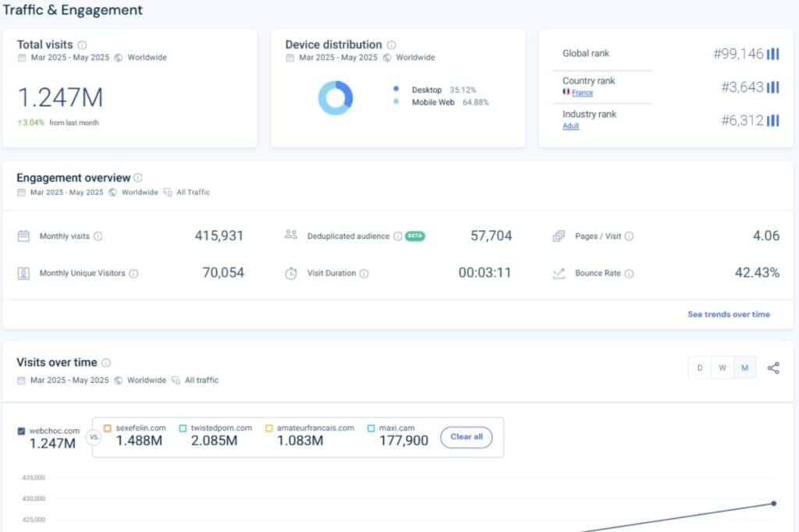Switch chart to weekly (W) view

[722, 367]
